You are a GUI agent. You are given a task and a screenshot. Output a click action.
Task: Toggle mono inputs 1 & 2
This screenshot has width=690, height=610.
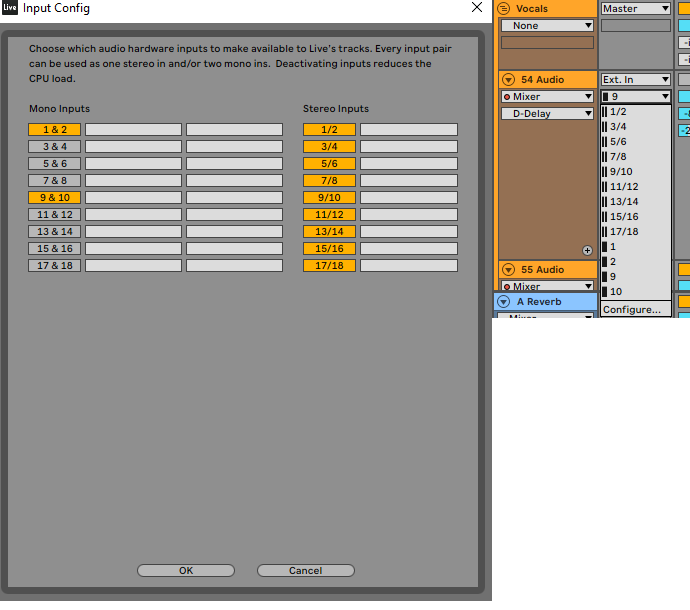click(55, 129)
